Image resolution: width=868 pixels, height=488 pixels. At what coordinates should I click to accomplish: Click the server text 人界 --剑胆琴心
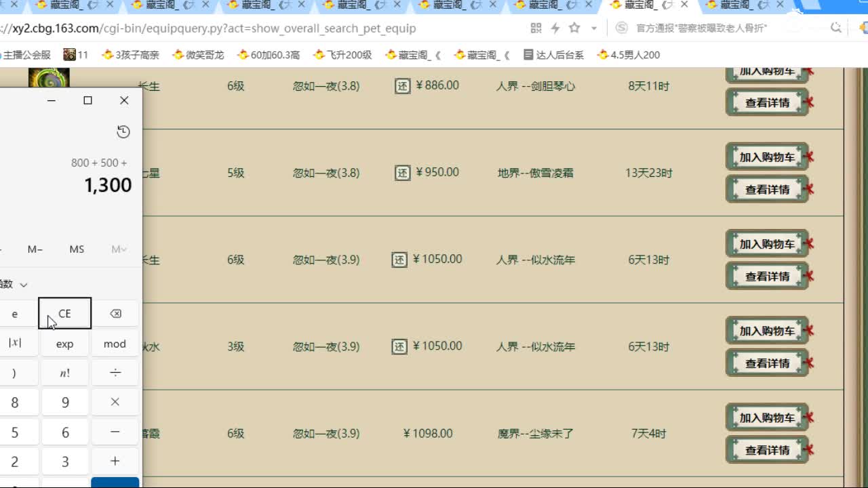(x=536, y=86)
